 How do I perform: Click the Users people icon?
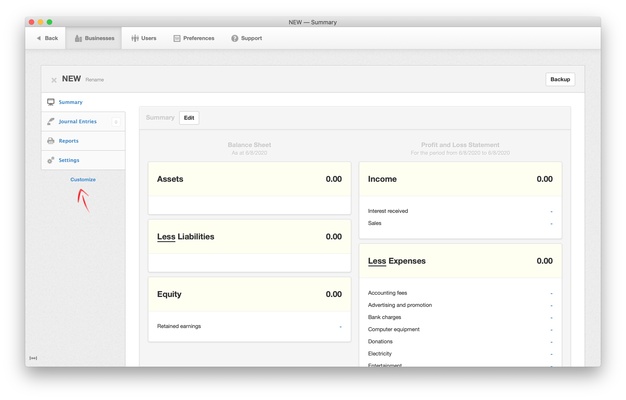tap(135, 38)
